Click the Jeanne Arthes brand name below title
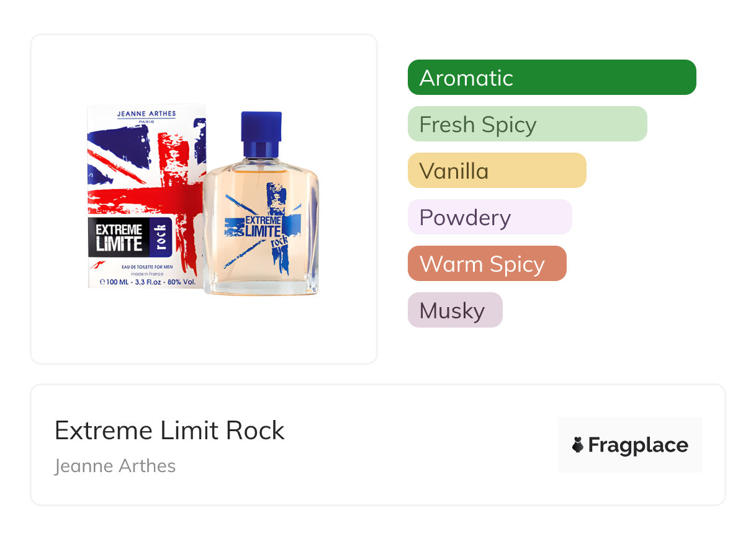 click(115, 466)
